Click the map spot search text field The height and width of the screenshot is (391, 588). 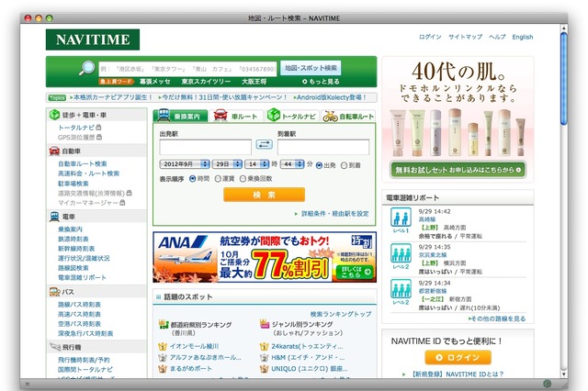coord(187,69)
